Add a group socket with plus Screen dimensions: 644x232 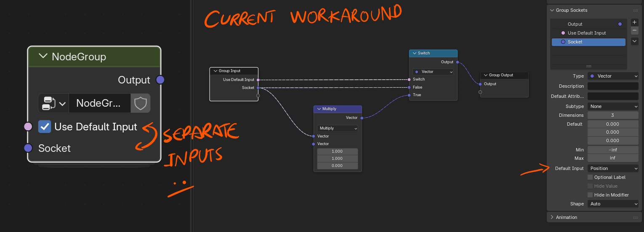tap(635, 22)
